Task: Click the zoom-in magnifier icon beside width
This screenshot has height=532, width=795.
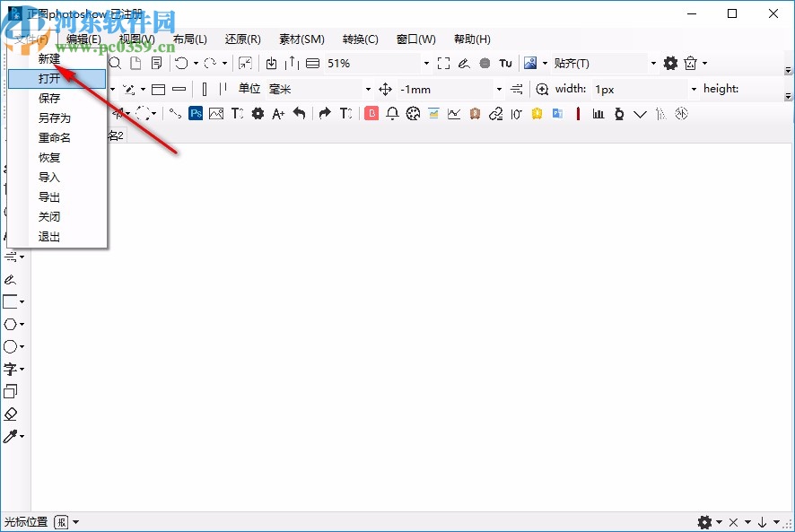Action: (542, 89)
